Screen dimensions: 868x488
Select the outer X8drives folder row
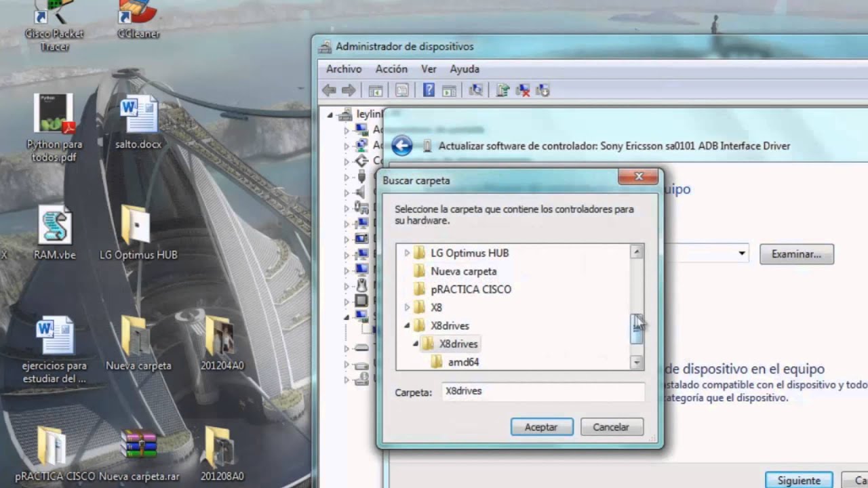pyautogui.click(x=450, y=326)
